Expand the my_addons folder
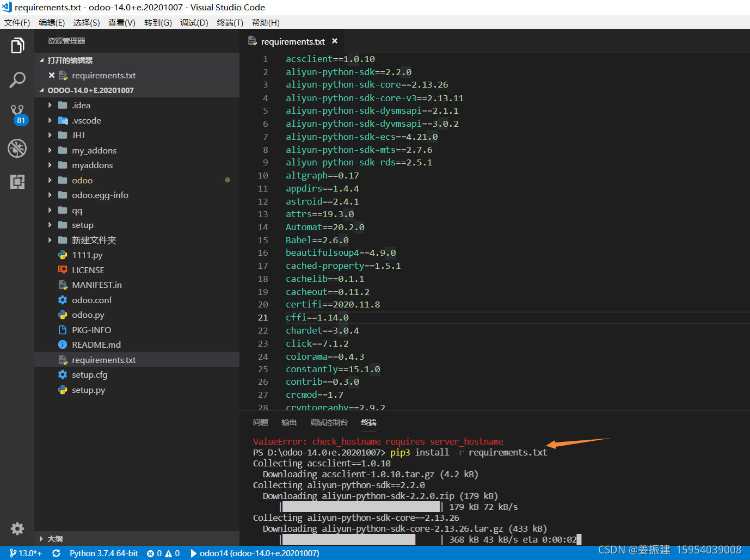The width and height of the screenshot is (750, 560). click(137, 150)
